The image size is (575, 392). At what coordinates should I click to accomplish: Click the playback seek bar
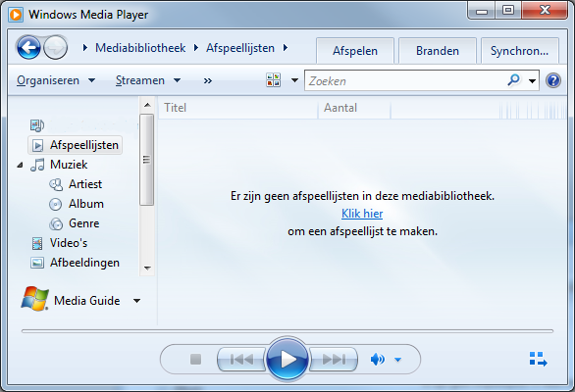[x=287, y=331]
